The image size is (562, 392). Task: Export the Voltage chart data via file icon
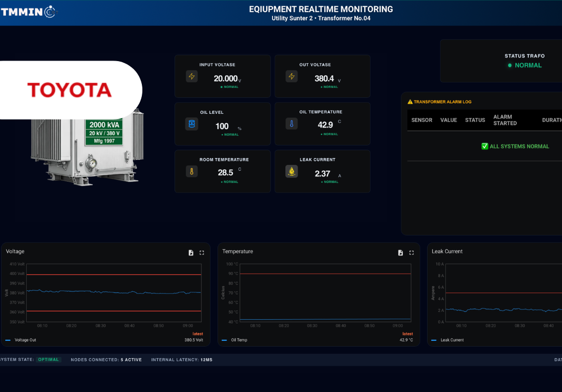click(191, 253)
